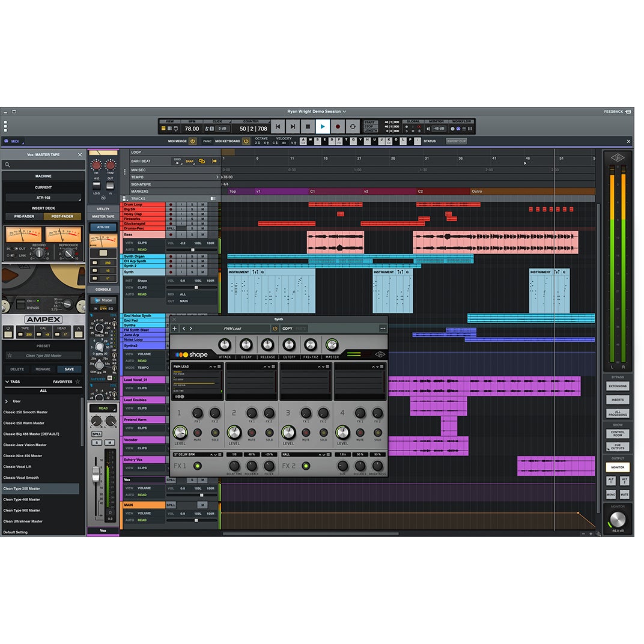Expand the User preset folder

coord(6,401)
